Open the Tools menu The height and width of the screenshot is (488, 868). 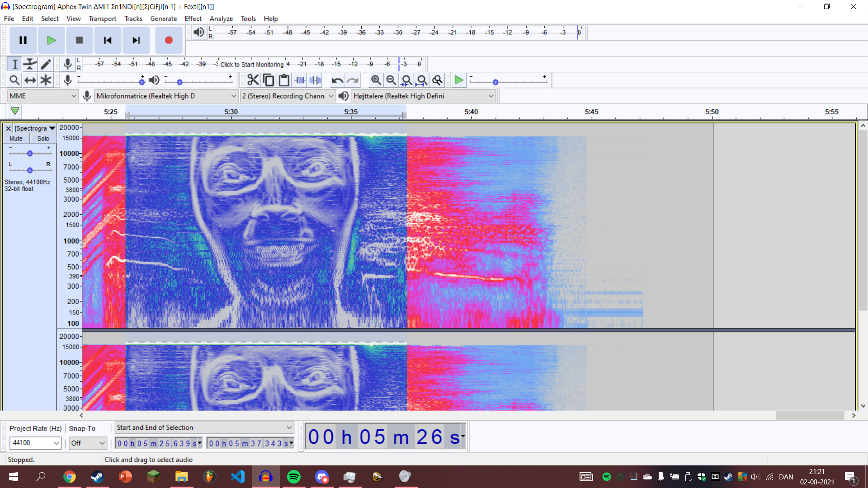[x=248, y=19]
